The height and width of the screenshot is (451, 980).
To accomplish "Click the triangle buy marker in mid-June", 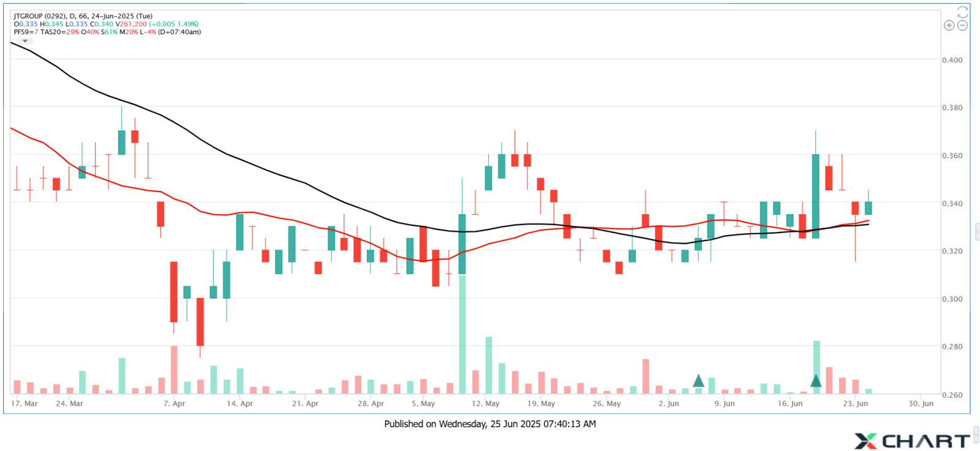I will click(815, 381).
